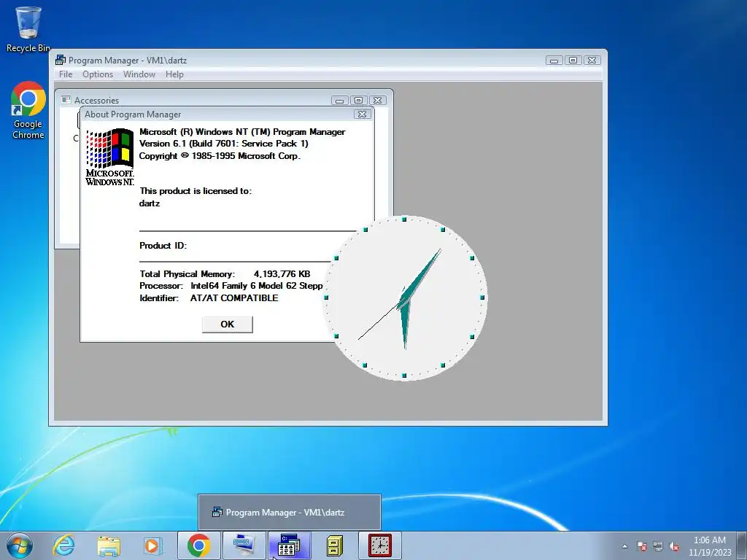Click the 'Copyright 1985-1995 Microsoft Corp.' line
The image size is (747, 560).
coord(220,156)
